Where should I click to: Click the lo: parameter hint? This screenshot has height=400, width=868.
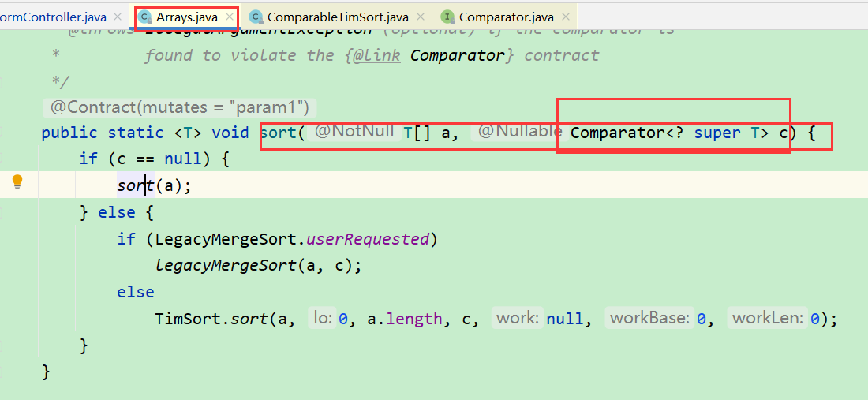coord(322,318)
